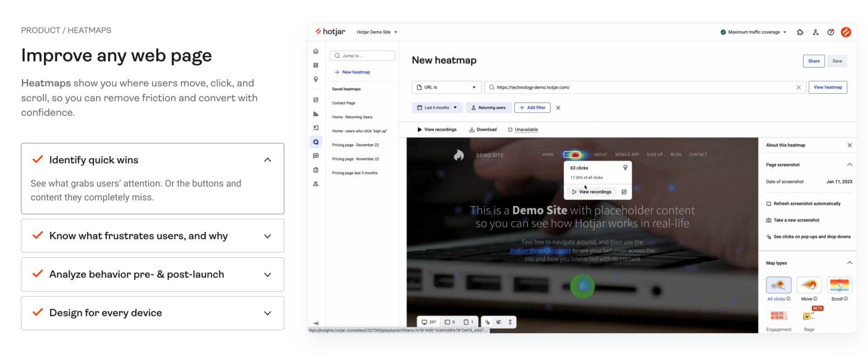
Task: Click the integrations puzzle icon in header
Action: click(800, 32)
